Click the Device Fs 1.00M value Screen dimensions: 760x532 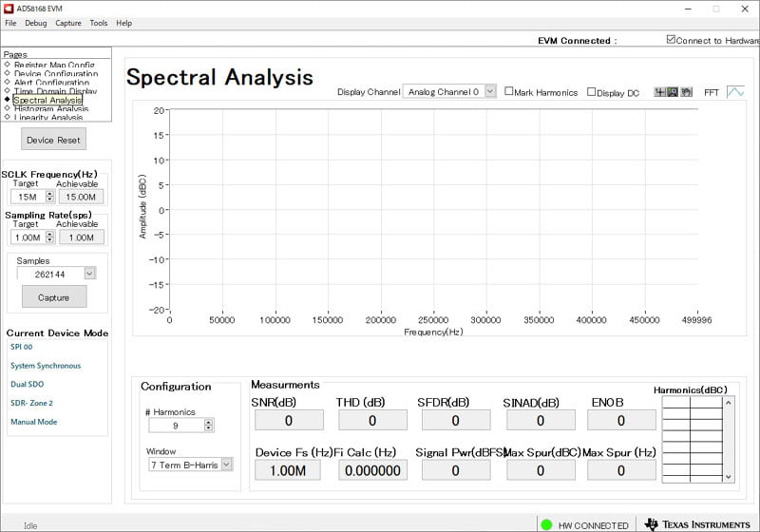(288, 470)
